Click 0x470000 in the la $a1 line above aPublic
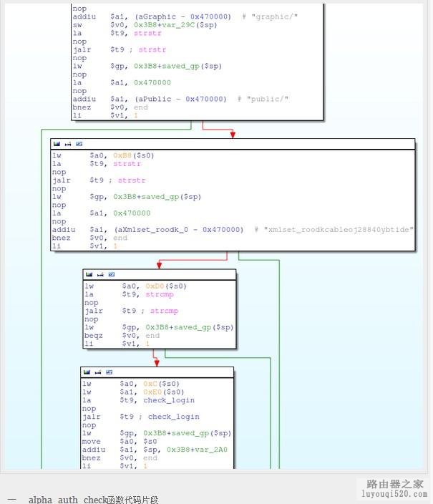 152,82
